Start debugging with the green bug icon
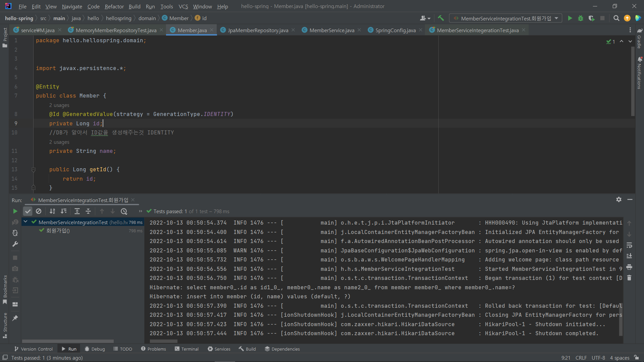The height and width of the screenshot is (362, 644). click(x=581, y=18)
